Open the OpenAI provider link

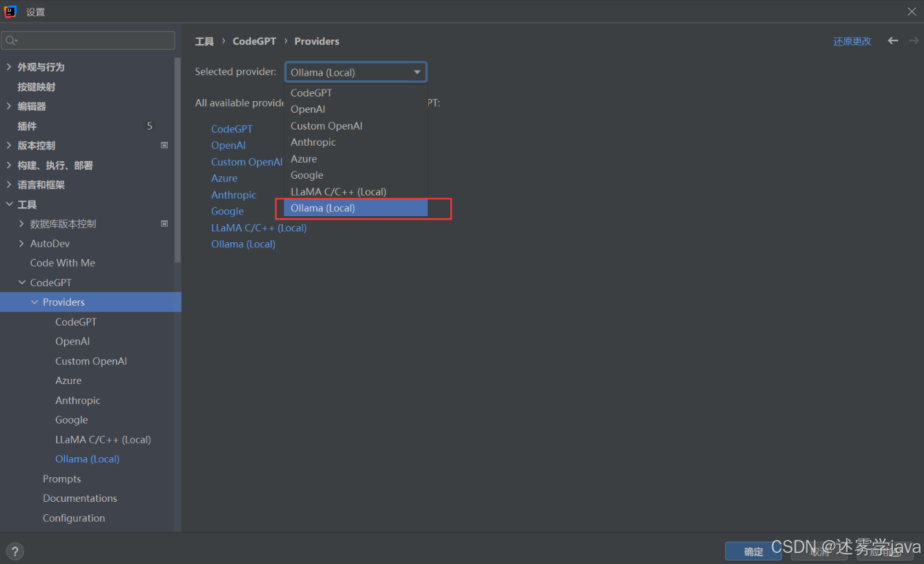pos(228,145)
